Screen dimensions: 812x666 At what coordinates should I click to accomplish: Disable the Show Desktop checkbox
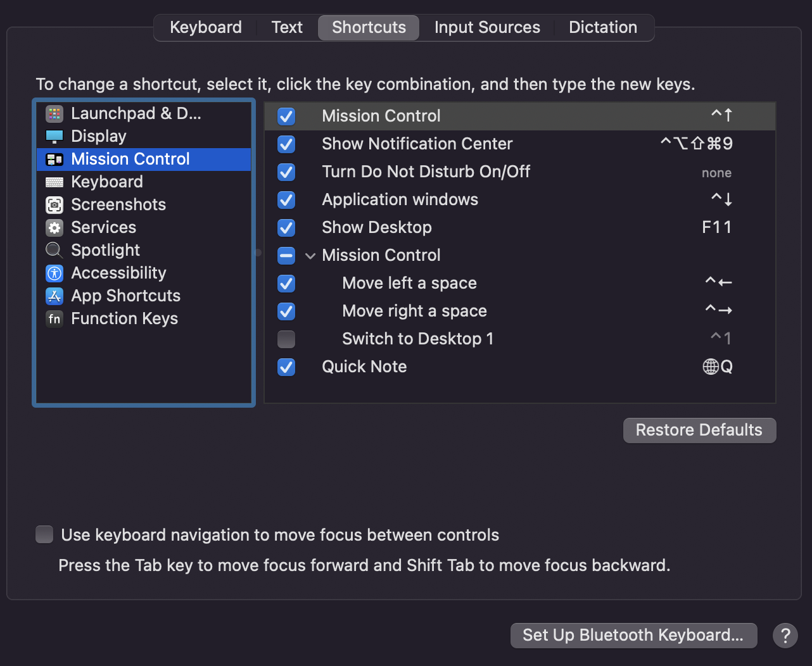pos(286,228)
